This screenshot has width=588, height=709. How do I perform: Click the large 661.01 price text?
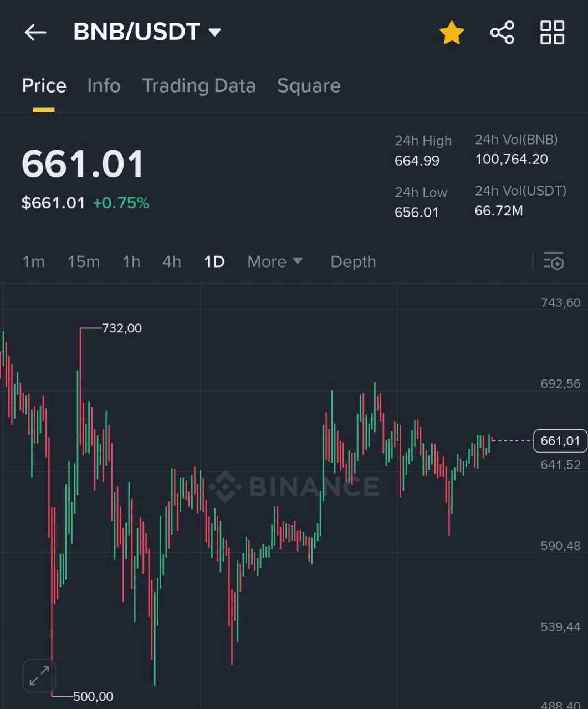tap(83, 164)
